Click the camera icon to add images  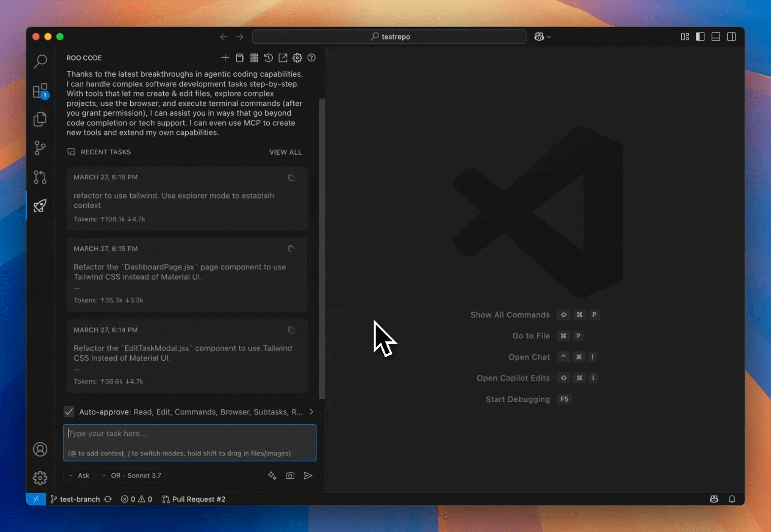coord(290,475)
